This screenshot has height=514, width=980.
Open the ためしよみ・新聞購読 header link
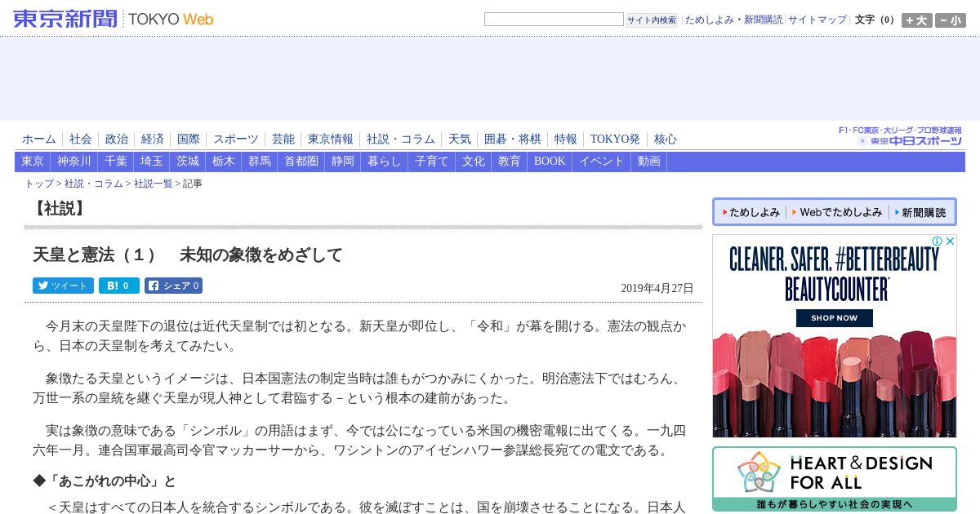[733, 20]
